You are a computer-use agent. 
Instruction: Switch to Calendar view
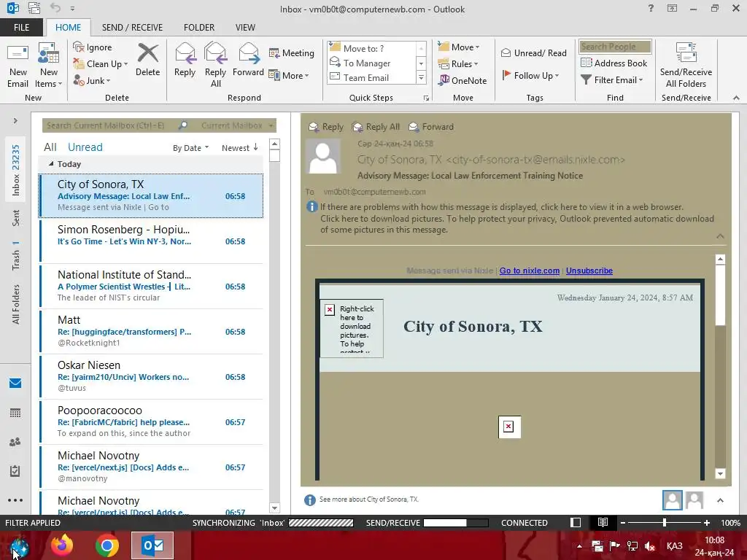pos(15,413)
